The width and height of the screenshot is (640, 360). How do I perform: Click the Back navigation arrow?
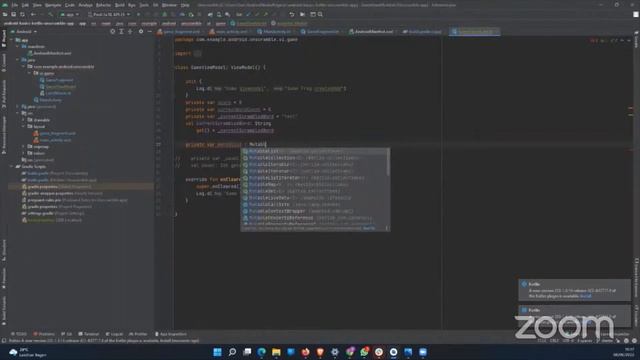click(33, 14)
